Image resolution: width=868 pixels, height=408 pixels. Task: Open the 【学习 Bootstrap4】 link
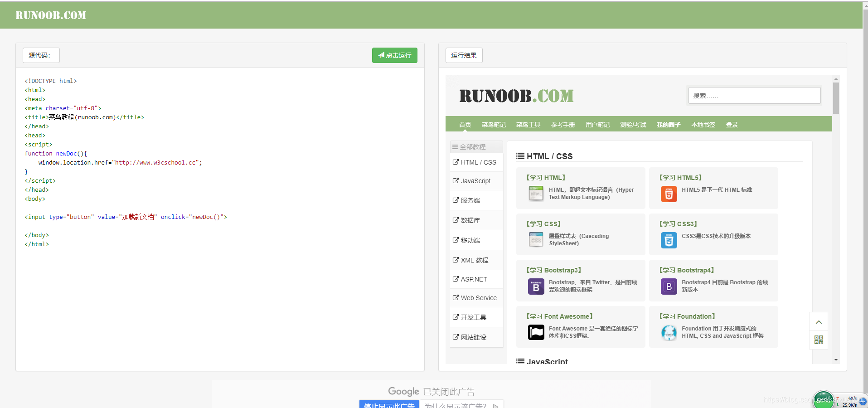click(687, 270)
